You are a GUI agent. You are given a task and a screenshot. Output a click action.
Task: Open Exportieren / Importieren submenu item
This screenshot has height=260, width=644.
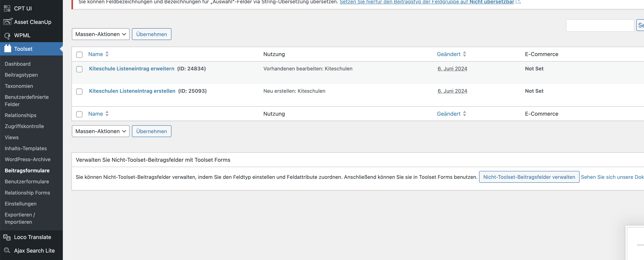pyautogui.click(x=20, y=218)
